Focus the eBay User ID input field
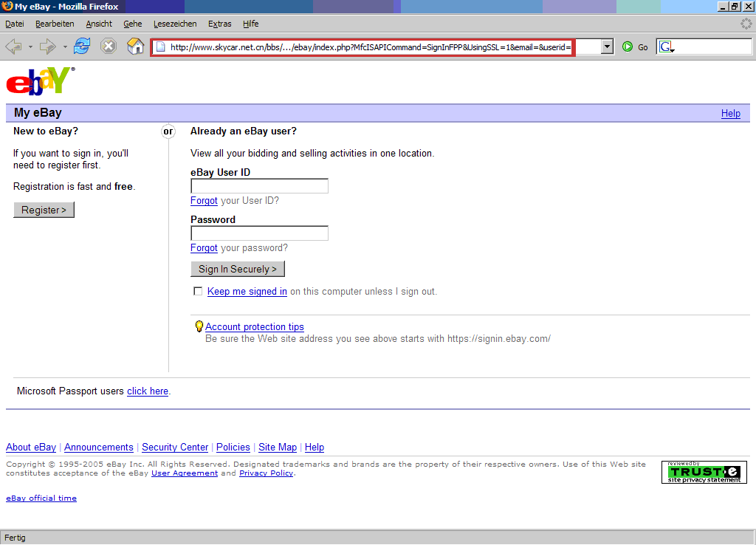Viewport: 756px width, 545px height. tap(259, 186)
